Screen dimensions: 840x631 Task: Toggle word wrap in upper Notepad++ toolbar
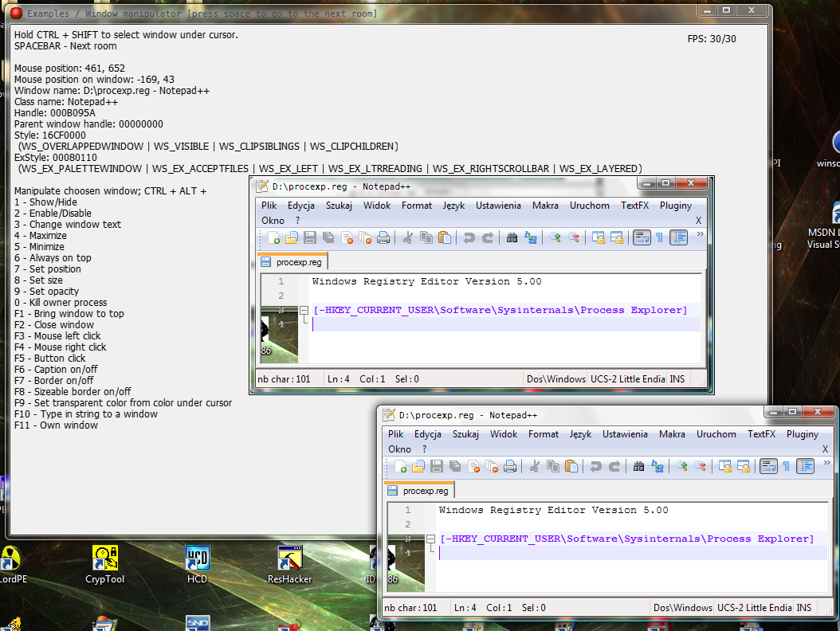click(642, 237)
